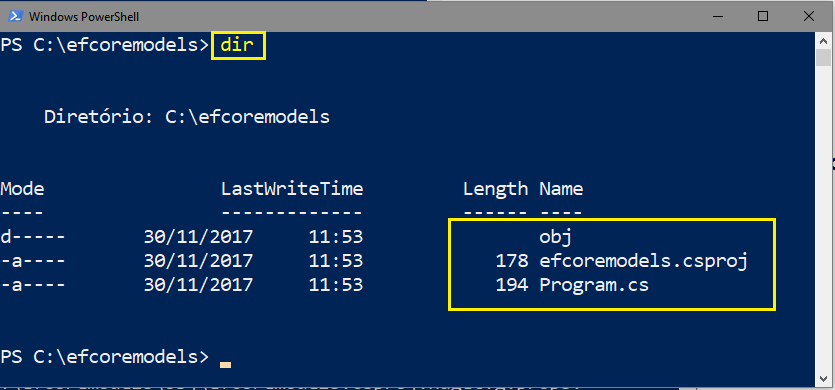Image resolution: width=835 pixels, height=390 pixels.
Task: Click the Program.cs file name
Action: coord(594,285)
